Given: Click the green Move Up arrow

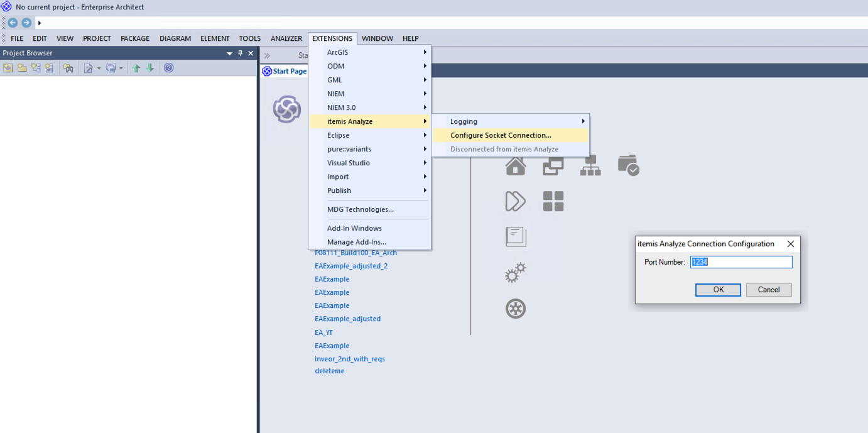Looking at the screenshot, I should click(136, 68).
